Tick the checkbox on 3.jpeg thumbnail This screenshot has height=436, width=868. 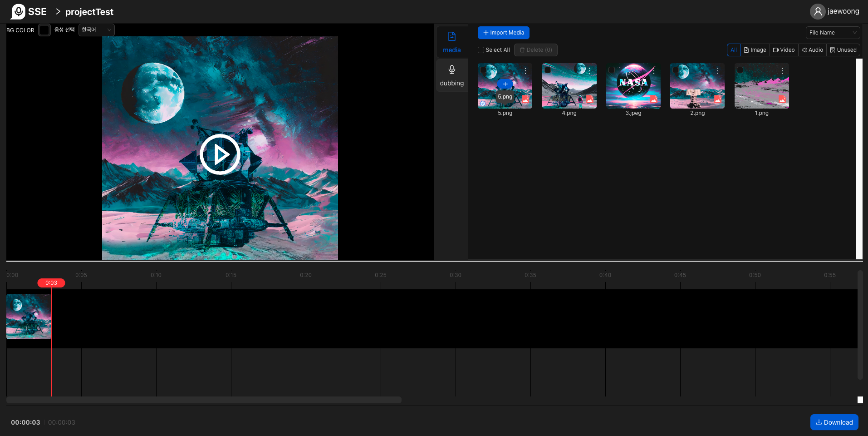pos(612,70)
